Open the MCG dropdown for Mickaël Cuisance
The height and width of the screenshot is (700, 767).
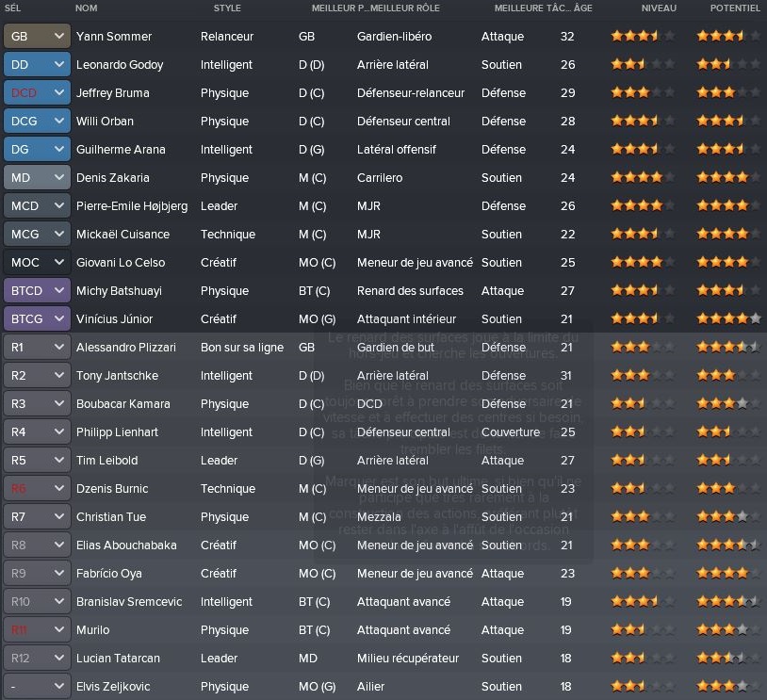click(x=37, y=235)
